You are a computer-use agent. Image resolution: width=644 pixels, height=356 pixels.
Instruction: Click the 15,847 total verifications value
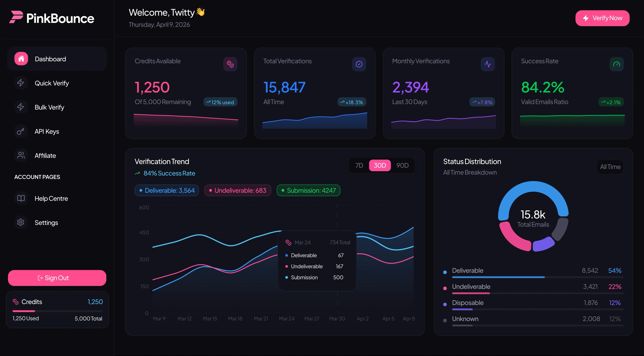click(x=284, y=87)
